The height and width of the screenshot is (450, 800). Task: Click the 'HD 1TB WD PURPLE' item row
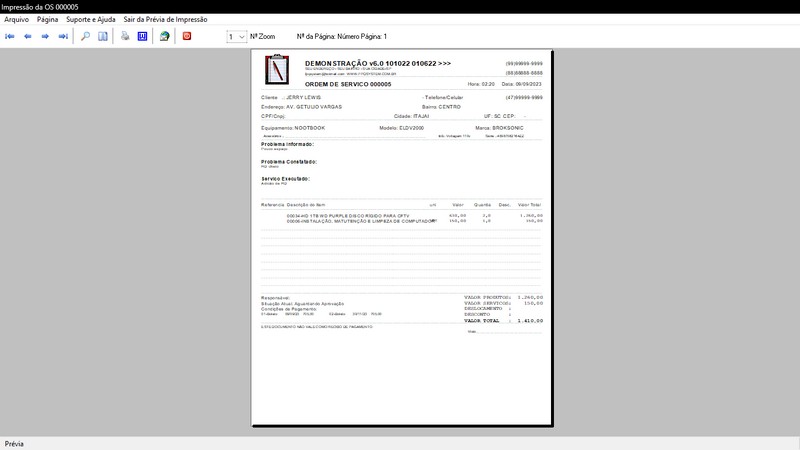(414, 216)
